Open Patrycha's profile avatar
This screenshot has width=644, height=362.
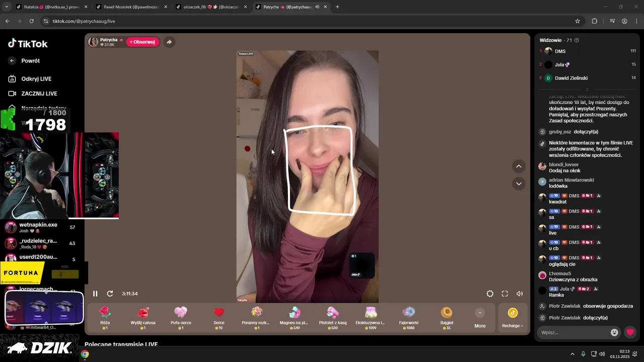click(93, 42)
